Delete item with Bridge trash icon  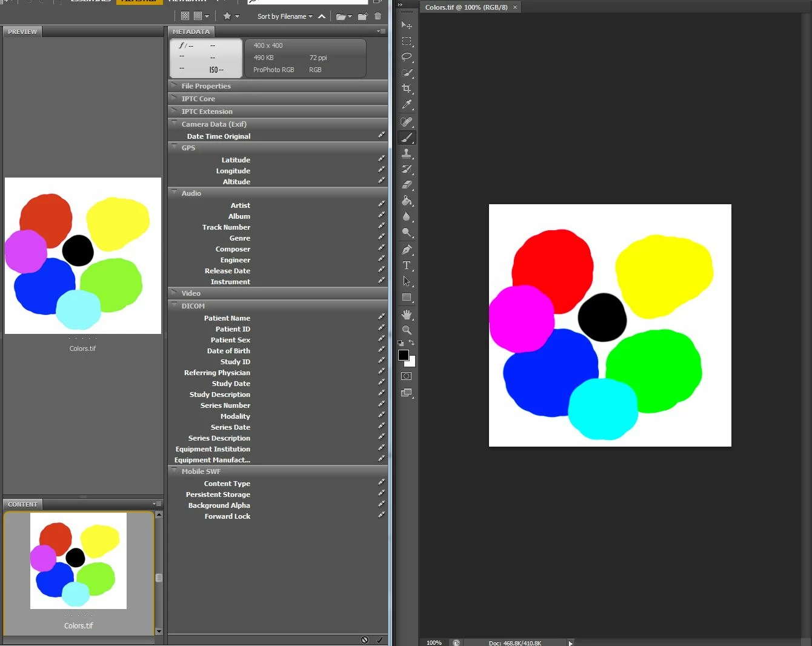[378, 16]
